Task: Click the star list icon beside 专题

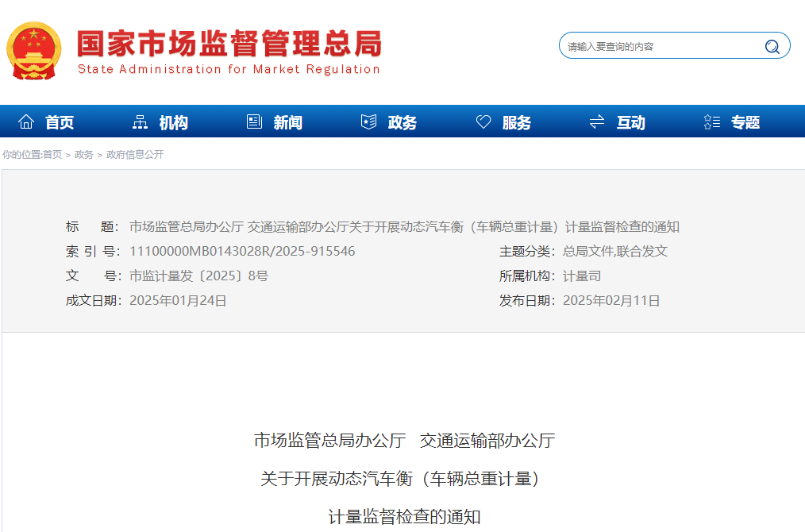Action: pos(711,121)
